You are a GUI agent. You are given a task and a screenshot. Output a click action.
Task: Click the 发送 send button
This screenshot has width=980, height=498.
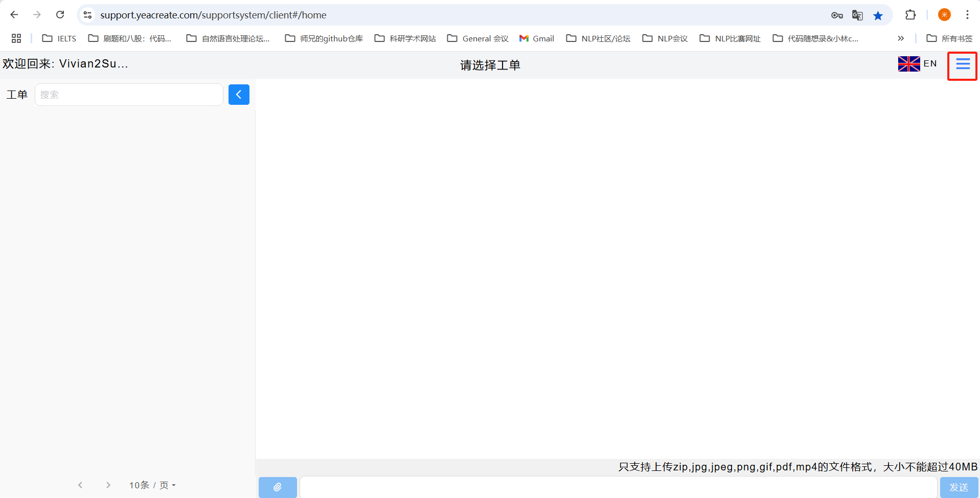pyautogui.click(x=959, y=487)
